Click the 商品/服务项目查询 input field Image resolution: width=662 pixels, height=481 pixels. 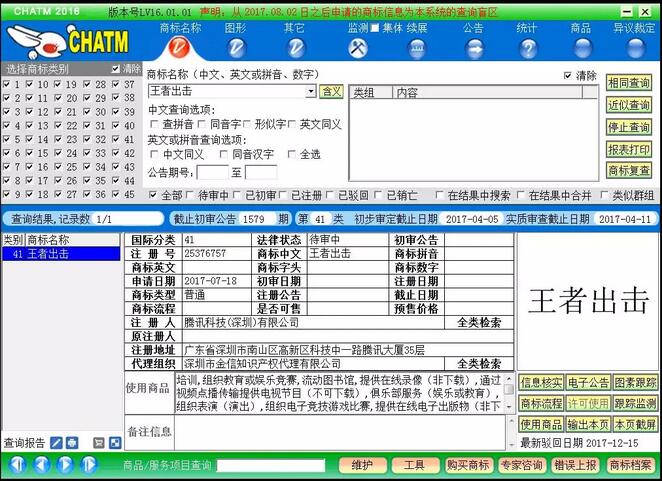pos(271,465)
